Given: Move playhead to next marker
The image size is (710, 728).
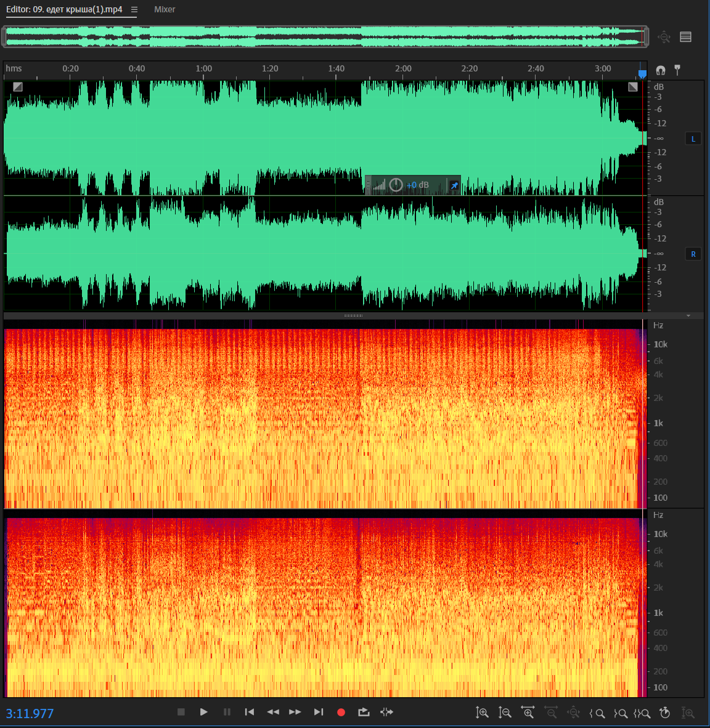Looking at the screenshot, I should click(318, 712).
